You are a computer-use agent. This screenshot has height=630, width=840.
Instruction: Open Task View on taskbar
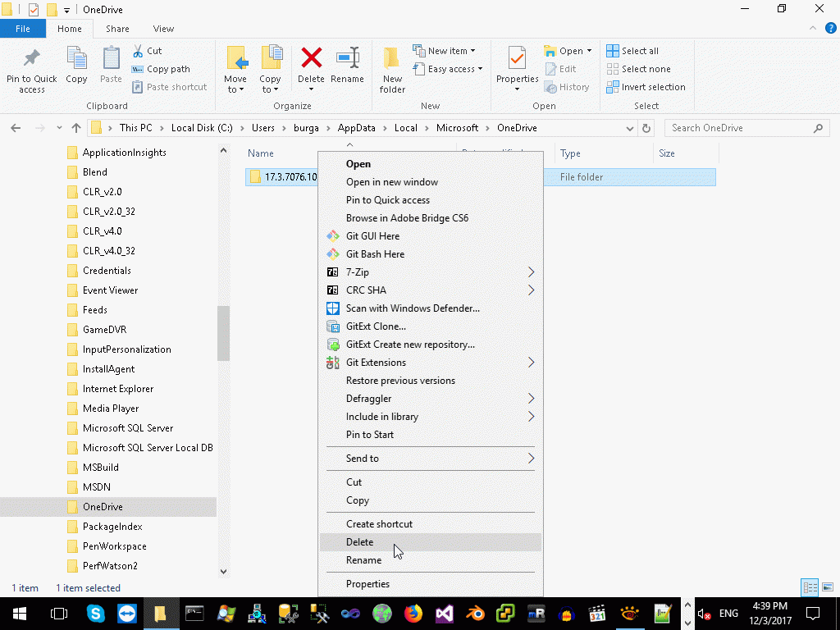(x=58, y=614)
